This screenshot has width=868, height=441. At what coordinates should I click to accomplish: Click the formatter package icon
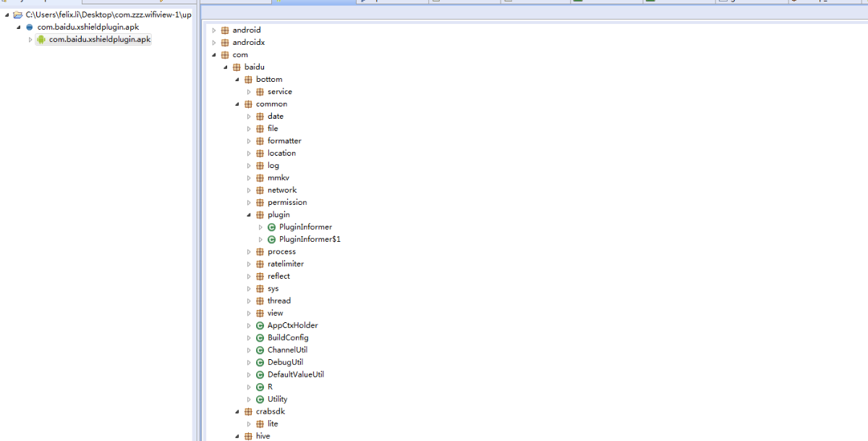[260, 141]
